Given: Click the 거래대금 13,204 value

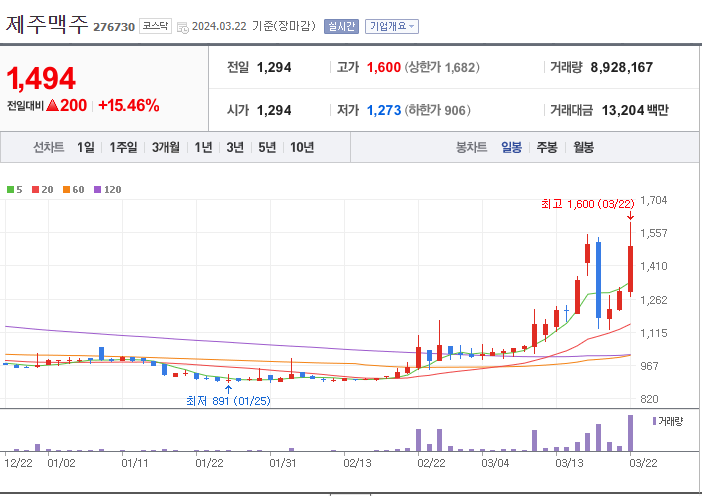Looking at the screenshot, I should coord(621,110).
